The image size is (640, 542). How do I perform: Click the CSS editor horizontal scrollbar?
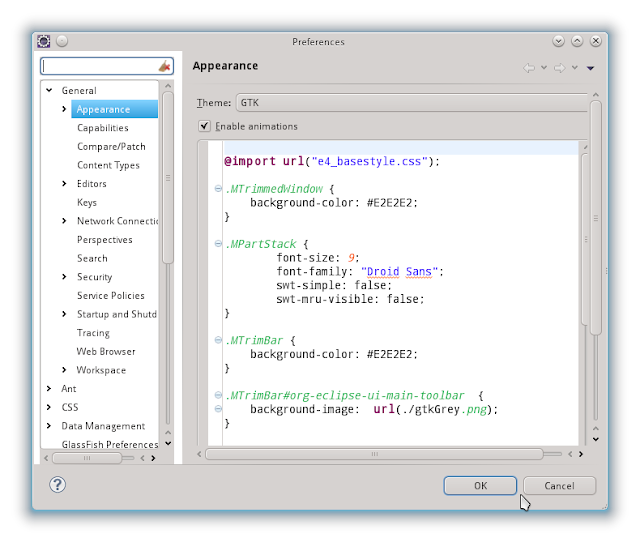click(x=374, y=454)
